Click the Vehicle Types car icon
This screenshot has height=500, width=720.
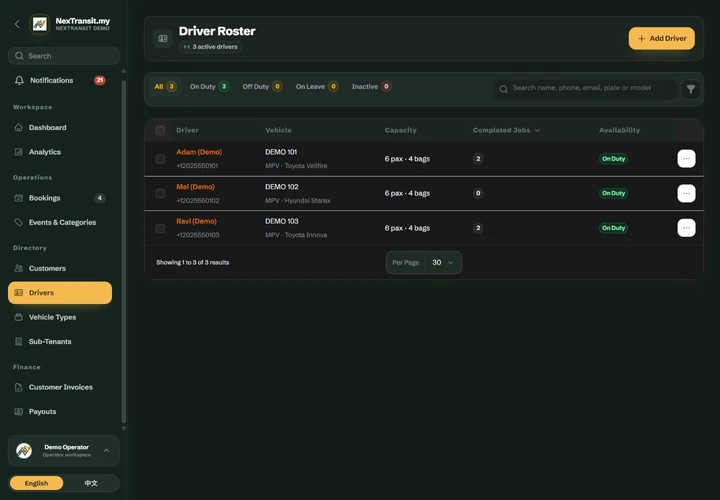[18, 317]
